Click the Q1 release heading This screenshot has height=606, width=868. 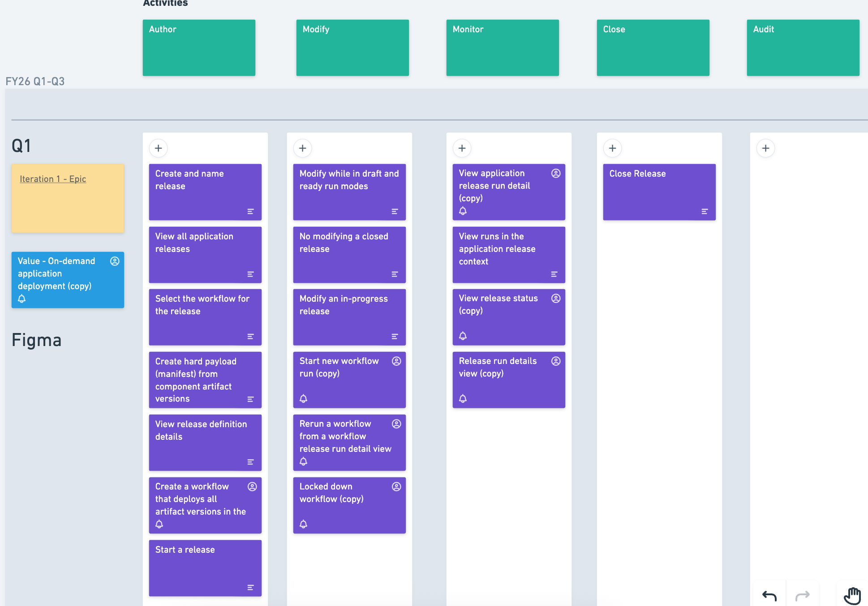pos(21,146)
